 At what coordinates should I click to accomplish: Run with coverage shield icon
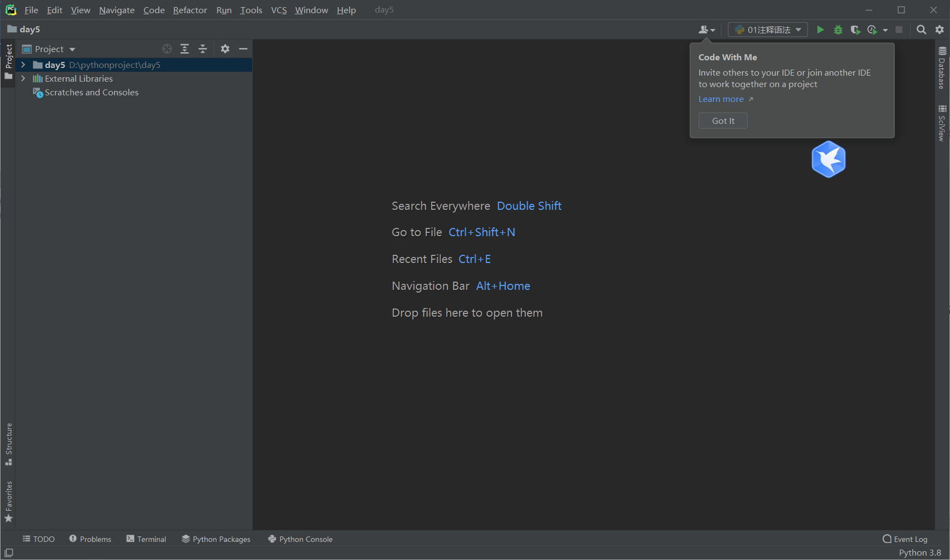click(x=855, y=30)
